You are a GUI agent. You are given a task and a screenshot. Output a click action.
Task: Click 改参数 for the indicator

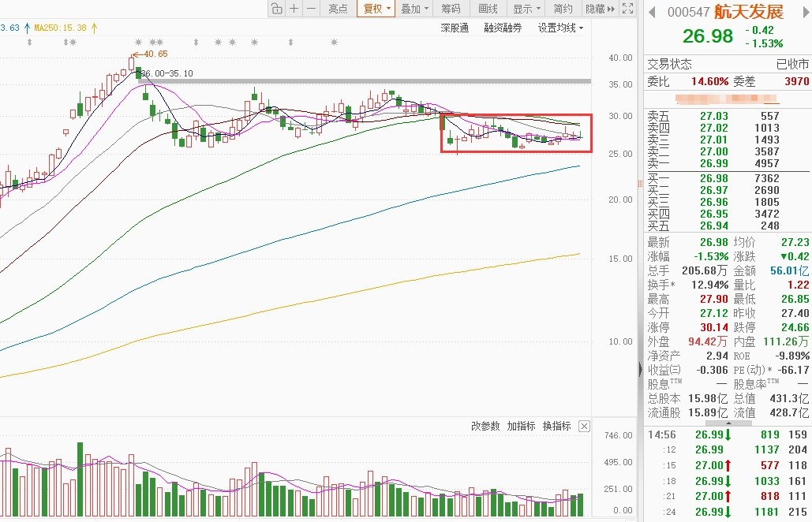pos(485,427)
